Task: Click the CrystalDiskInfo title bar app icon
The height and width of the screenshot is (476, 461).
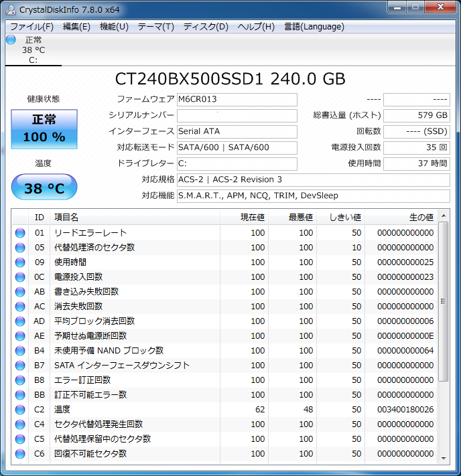Action: (11, 10)
